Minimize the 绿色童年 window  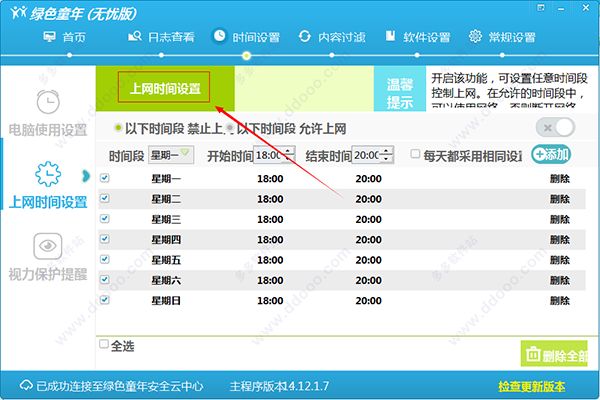coord(561,8)
